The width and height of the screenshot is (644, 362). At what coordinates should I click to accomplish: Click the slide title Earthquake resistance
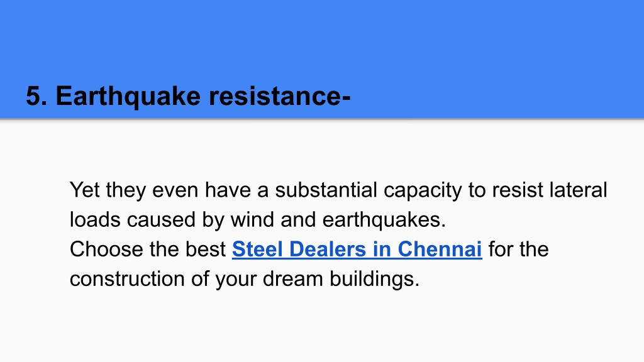click(x=188, y=96)
